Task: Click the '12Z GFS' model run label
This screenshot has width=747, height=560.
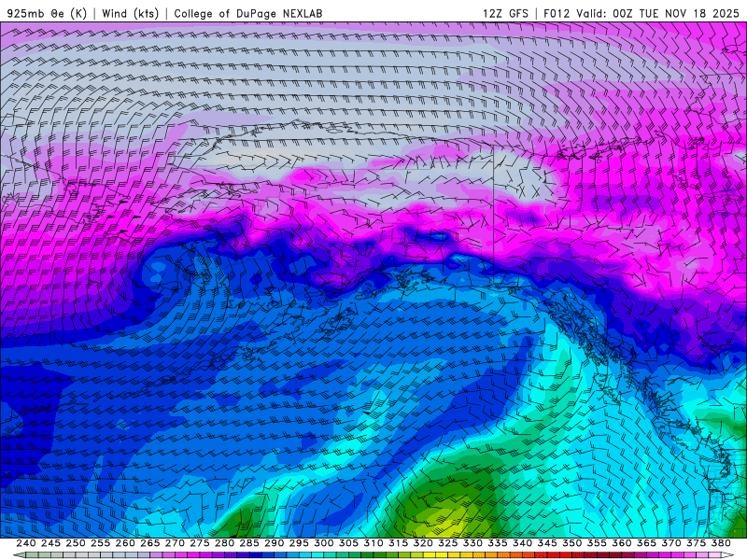Action: pyautogui.click(x=505, y=13)
